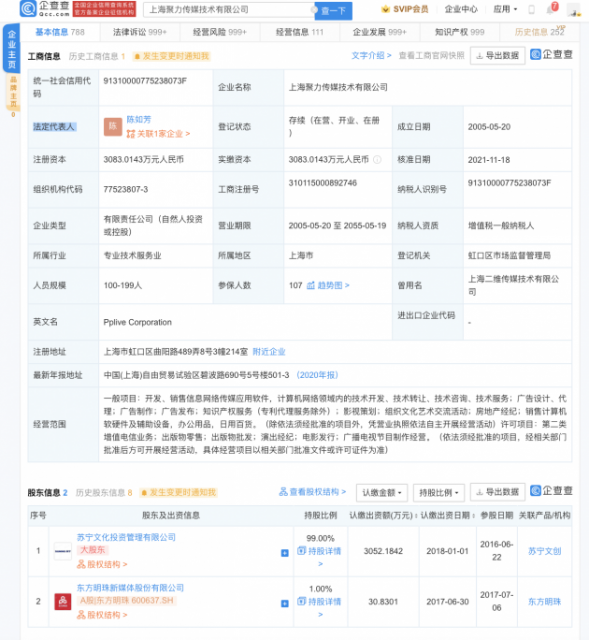Image resolution: width=589 pixels, height=640 pixels.
Task: Switch to 经营信息 tab
Action: point(300,32)
